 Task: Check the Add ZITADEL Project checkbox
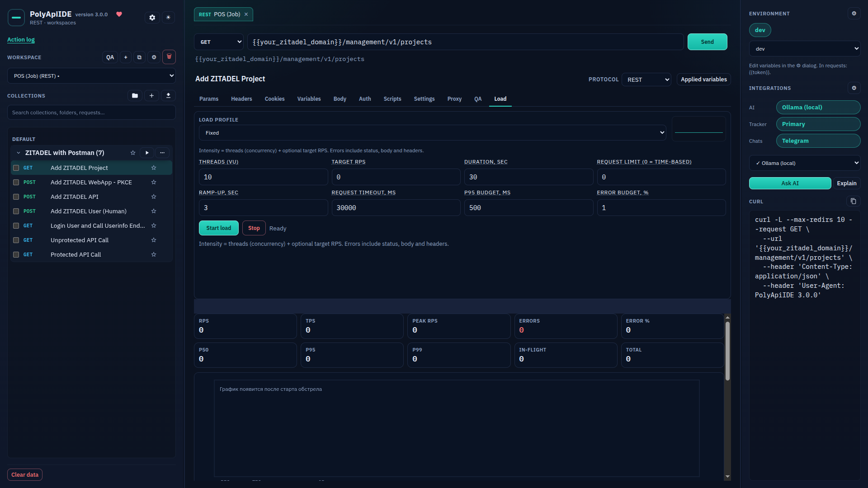coord(16,168)
